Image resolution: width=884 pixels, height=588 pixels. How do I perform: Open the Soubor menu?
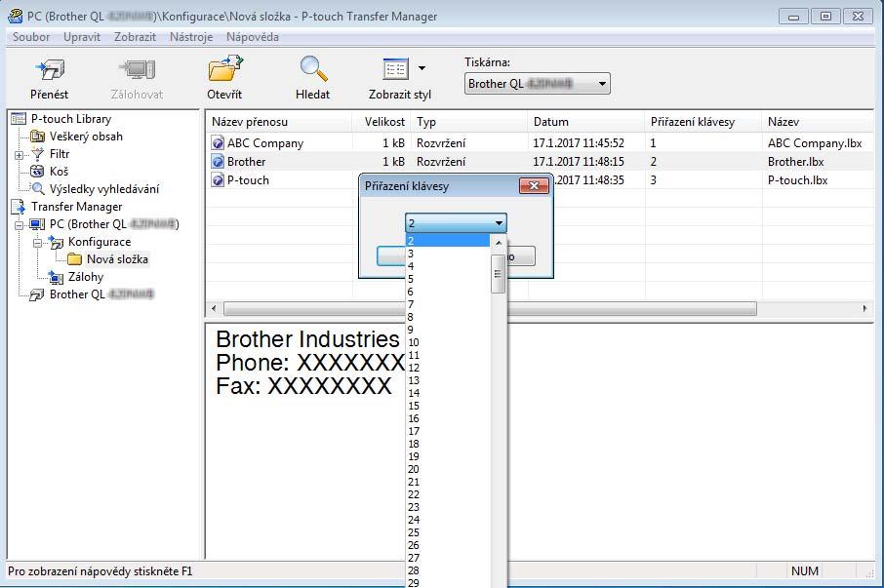[x=31, y=37]
